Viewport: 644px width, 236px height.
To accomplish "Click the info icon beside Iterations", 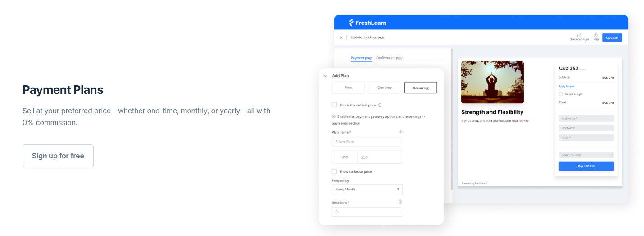I will 400,202.
